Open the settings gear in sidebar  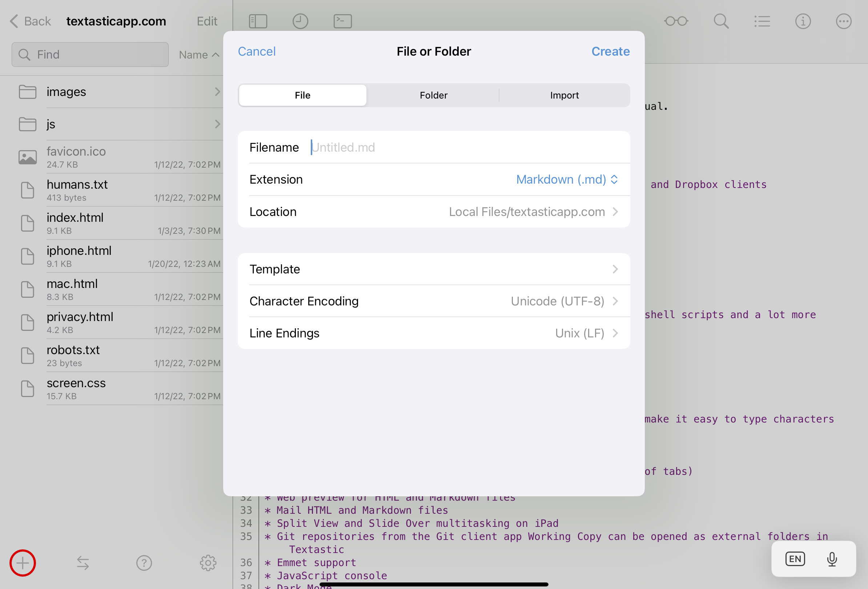pos(208,562)
